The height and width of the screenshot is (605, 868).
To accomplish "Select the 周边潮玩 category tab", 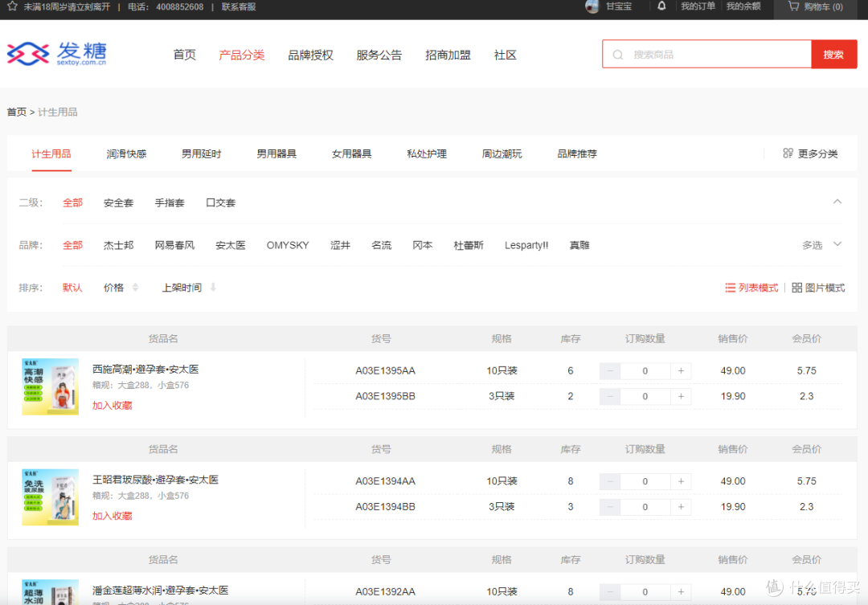I will 502,154.
